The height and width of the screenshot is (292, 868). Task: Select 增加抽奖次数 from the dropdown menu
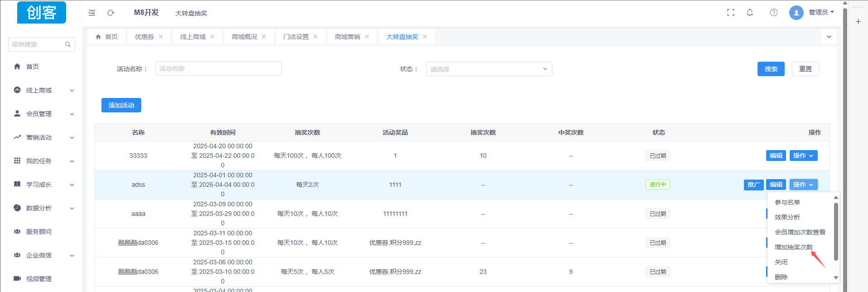click(794, 247)
